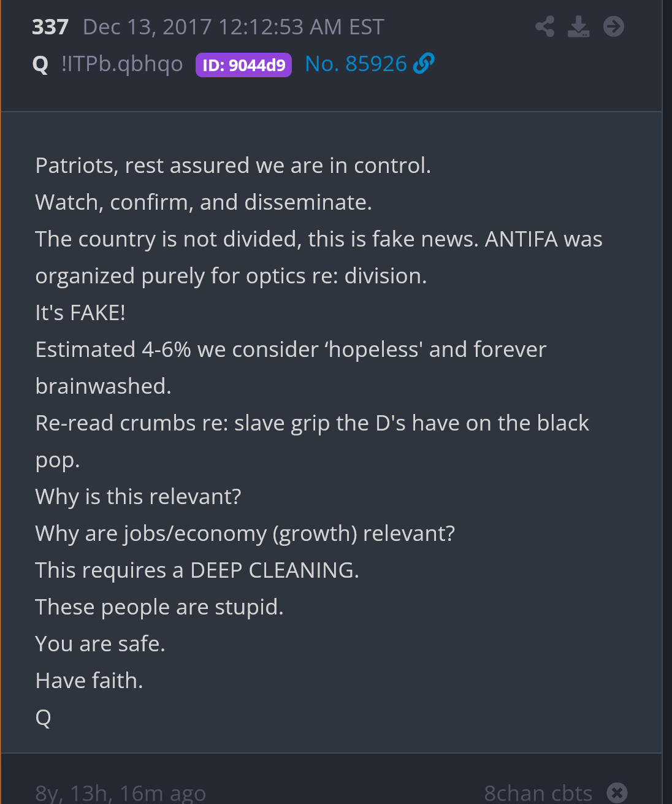Click the line "Patriots, rest assured we are in control."

coord(233,166)
